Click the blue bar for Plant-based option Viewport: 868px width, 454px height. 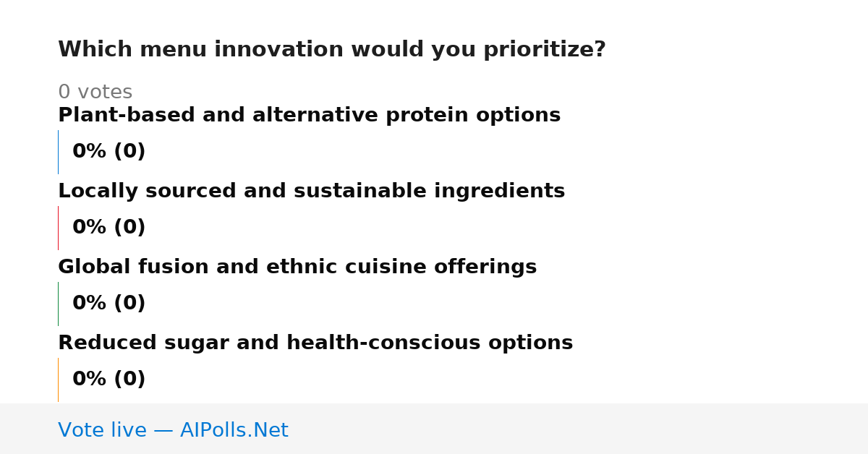click(58, 152)
